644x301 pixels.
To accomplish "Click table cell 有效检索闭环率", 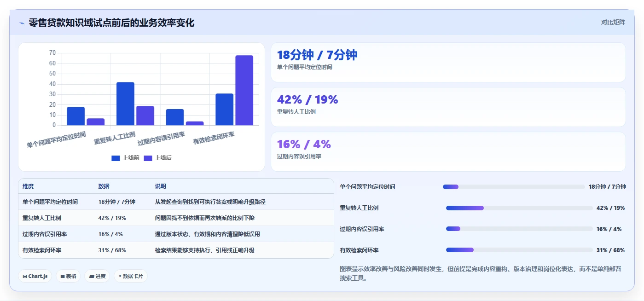I will tap(42, 250).
